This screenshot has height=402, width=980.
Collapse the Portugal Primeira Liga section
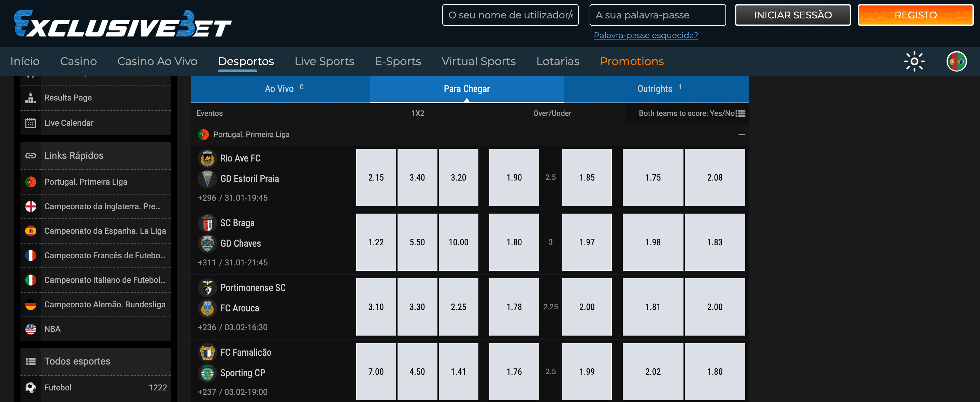coord(741,135)
